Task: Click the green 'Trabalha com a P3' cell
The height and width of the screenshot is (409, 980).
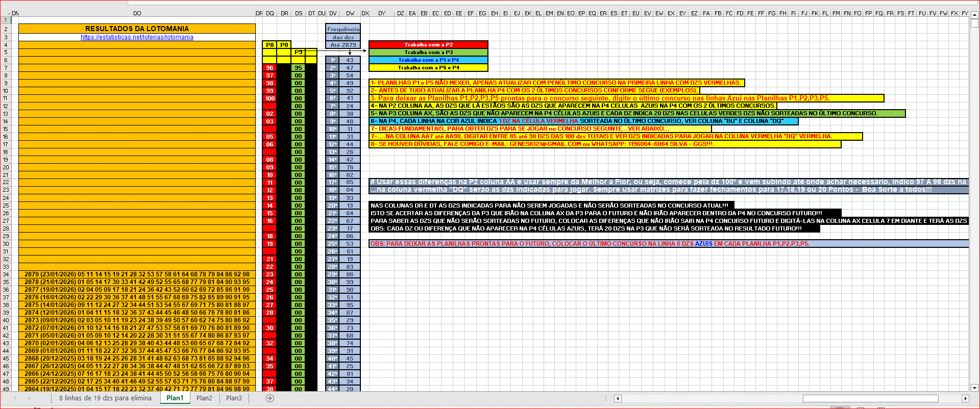Action: (x=428, y=53)
